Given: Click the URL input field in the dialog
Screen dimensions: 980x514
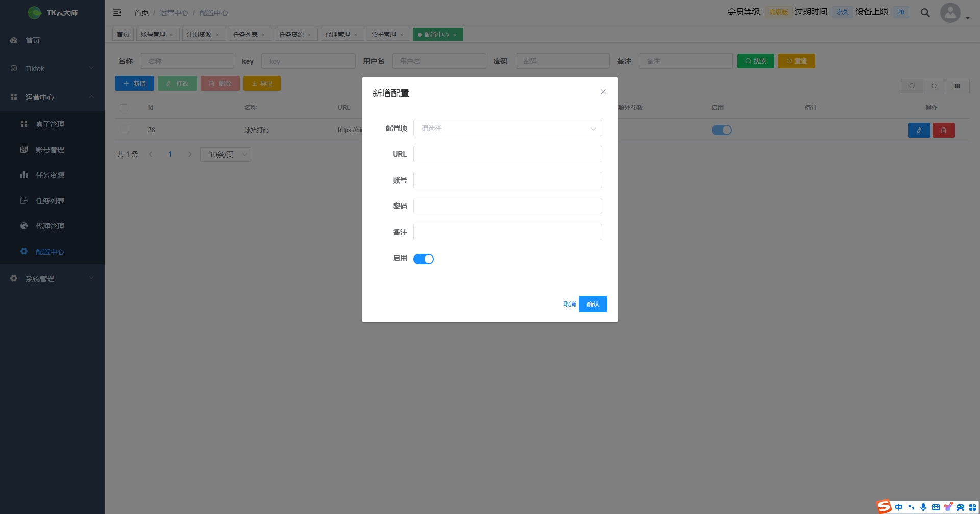Looking at the screenshot, I should click(x=507, y=153).
